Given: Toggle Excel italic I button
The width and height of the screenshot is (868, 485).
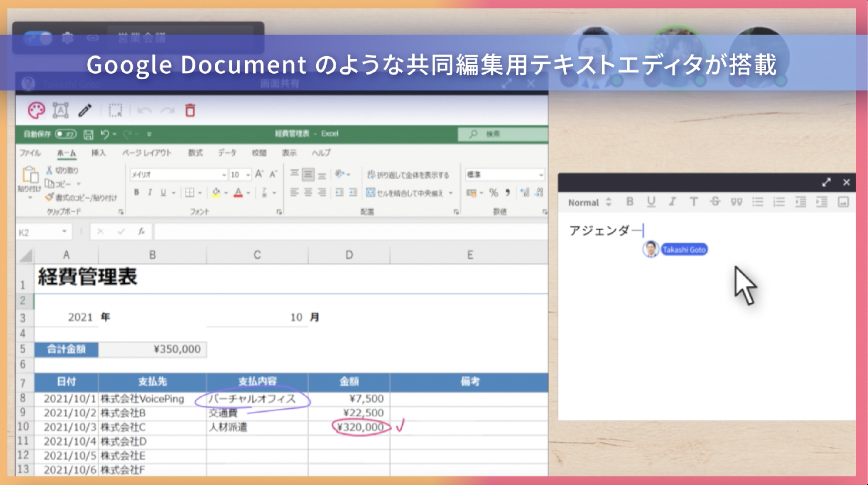Looking at the screenshot, I should click(x=150, y=192).
